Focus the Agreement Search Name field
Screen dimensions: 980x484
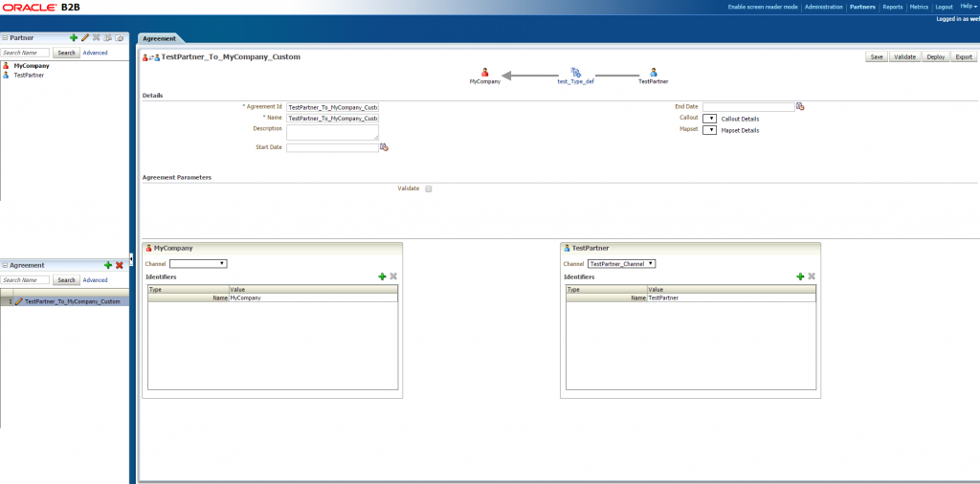pos(25,280)
